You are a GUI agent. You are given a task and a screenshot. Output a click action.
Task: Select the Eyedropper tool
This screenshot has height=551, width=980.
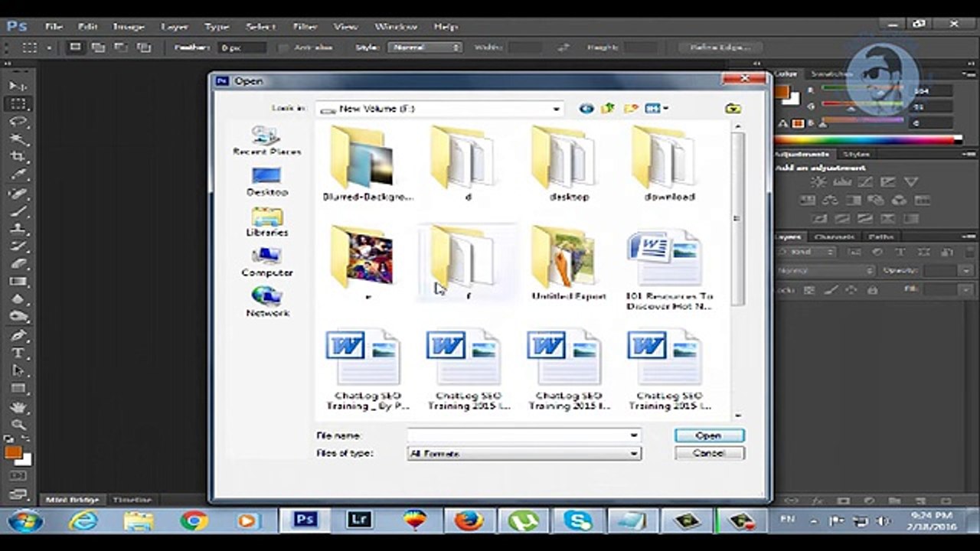[x=18, y=174]
